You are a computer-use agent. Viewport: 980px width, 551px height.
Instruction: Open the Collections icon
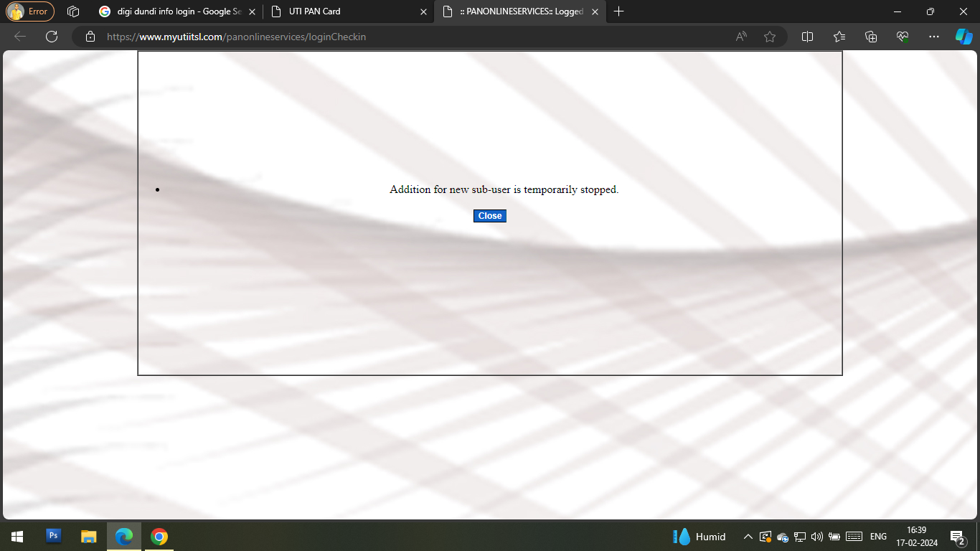(871, 37)
